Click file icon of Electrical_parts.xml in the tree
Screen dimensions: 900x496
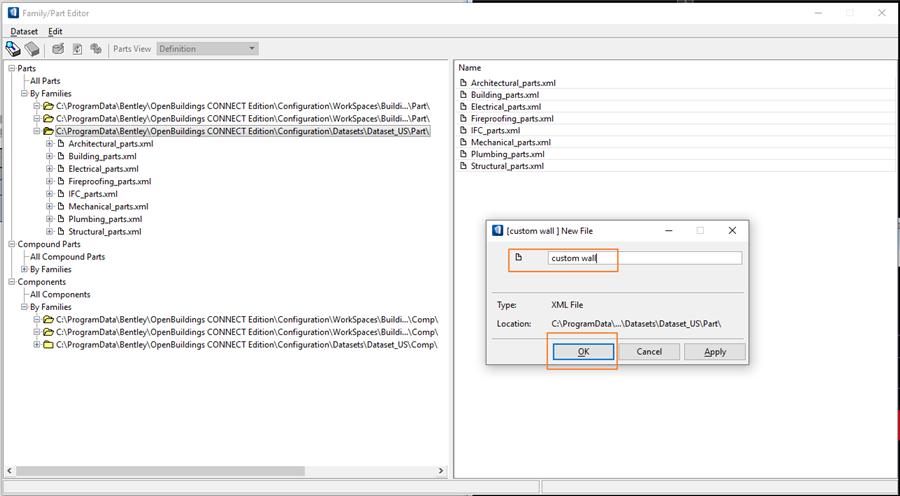coord(60,169)
